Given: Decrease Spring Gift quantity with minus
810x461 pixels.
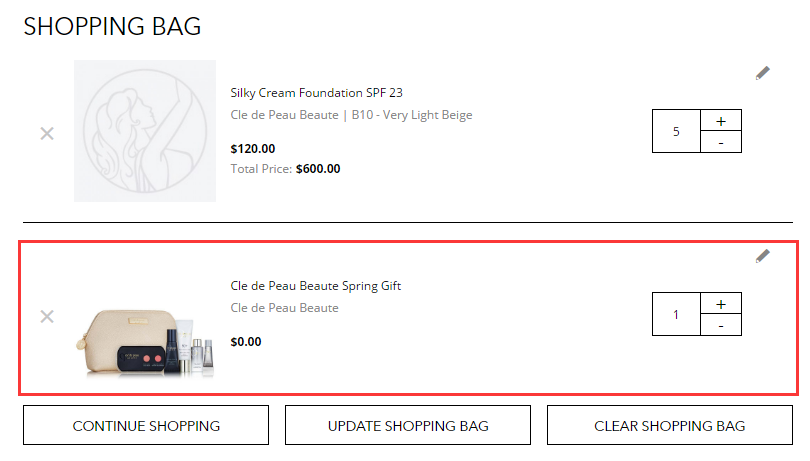Looking at the screenshot, I should point(721,325).
